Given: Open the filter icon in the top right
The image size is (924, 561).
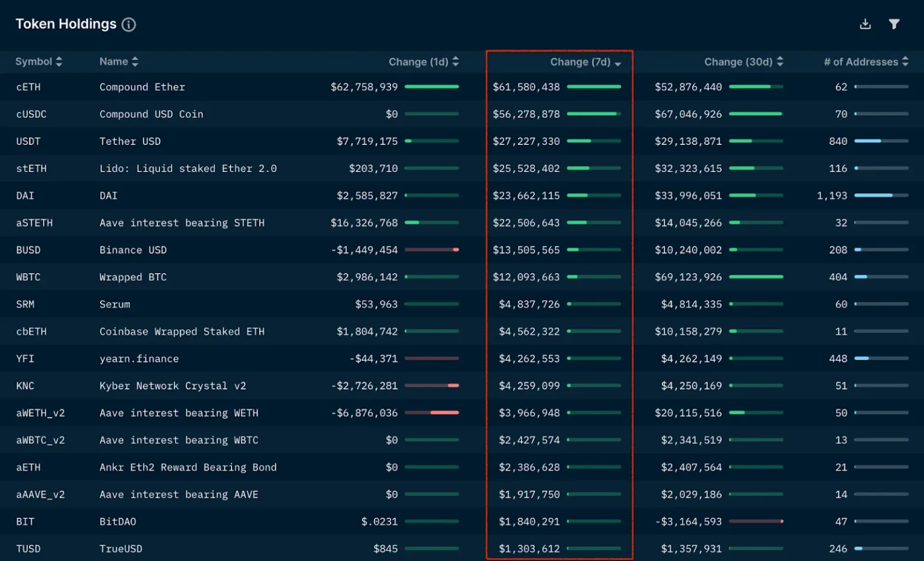Looking at the screenshot, I should coord(894,23).
